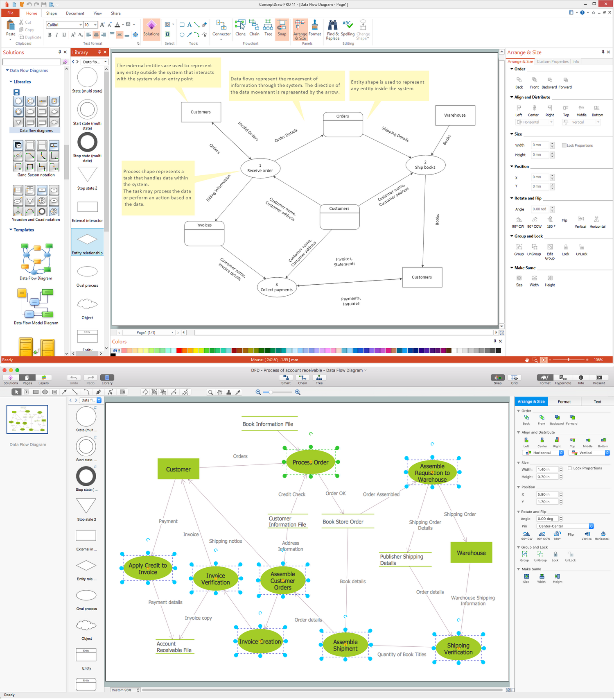Switch to the Shape ribbon tab
The width and height of the screenshot is (614, 700).
[x=52, y=13]
